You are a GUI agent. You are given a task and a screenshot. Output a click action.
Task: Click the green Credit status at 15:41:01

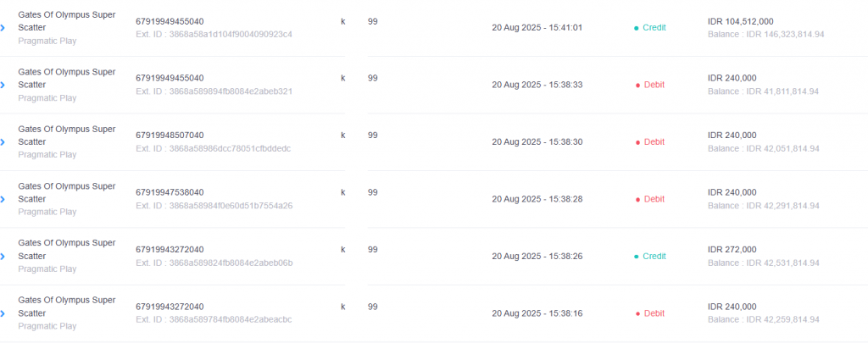point(650,28)
